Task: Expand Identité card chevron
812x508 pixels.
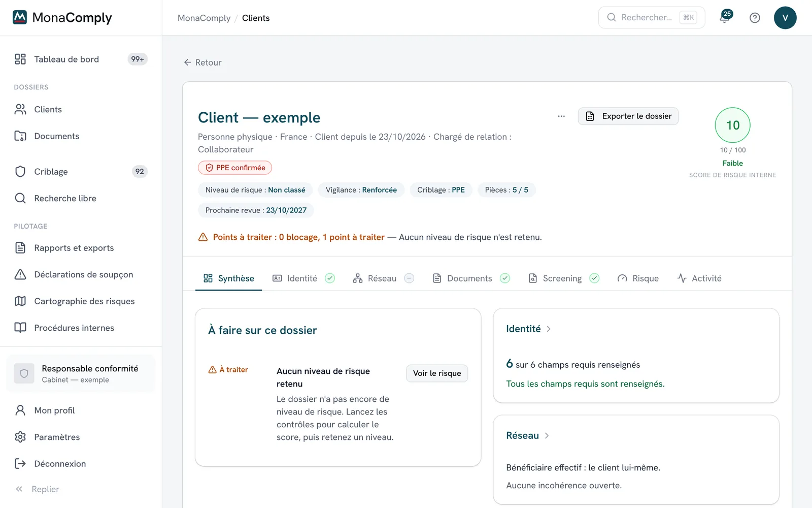Action: 549,329
